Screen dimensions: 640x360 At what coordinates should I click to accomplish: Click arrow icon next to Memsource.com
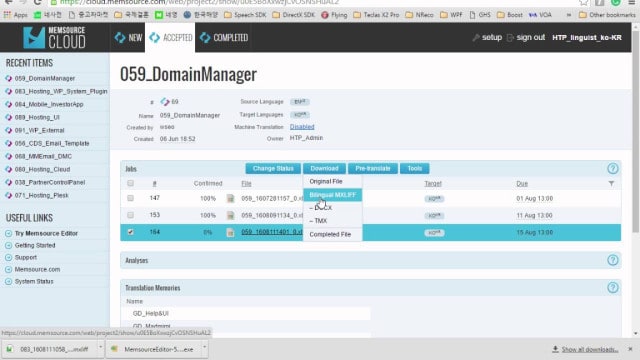(x=9, y=270)
